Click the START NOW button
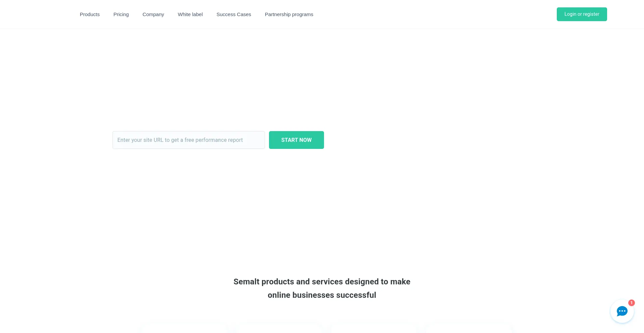Image resolution: width=644 pixels, height=333 pixels. (x=297, y=140)
